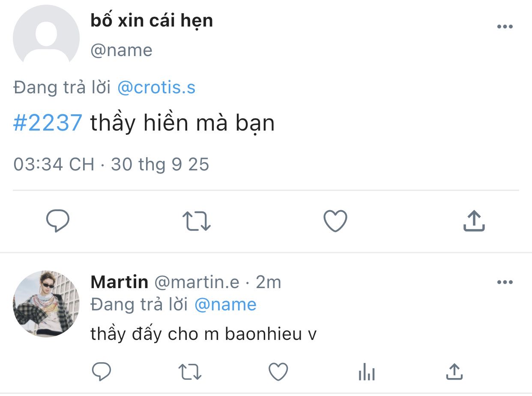View analytics for Martin's reply
The height and width of the screenshot is (396, 532).
click(366, 372)
